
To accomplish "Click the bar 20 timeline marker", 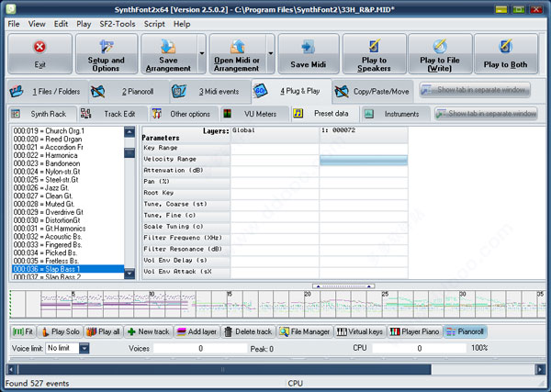I will click(308, 294).
